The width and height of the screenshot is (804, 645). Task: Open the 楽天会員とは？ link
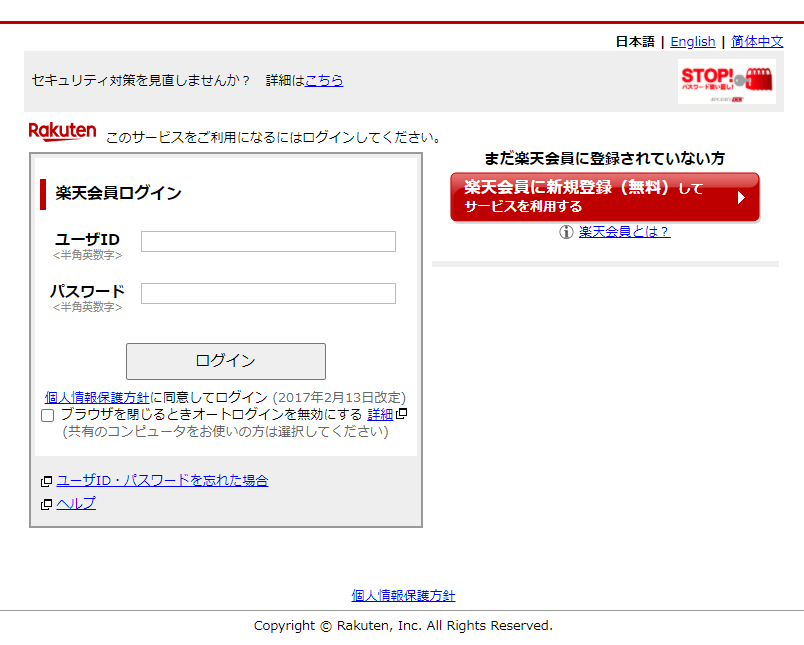tap(624, 232)
